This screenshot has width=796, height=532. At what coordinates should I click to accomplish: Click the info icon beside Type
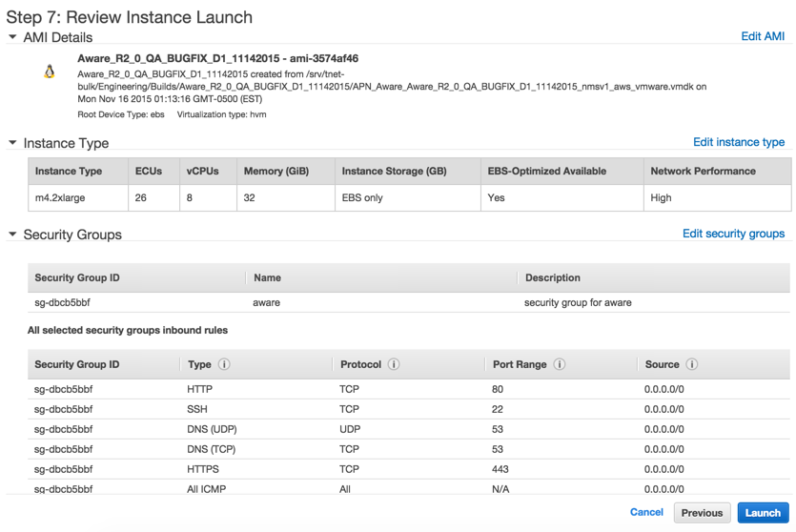point(224,364)
